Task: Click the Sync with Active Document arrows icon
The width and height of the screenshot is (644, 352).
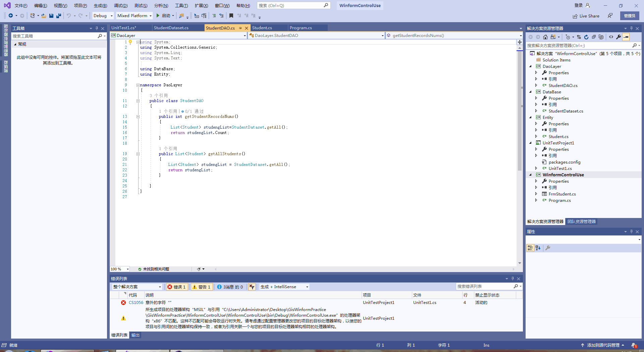Action: point(579,37)
